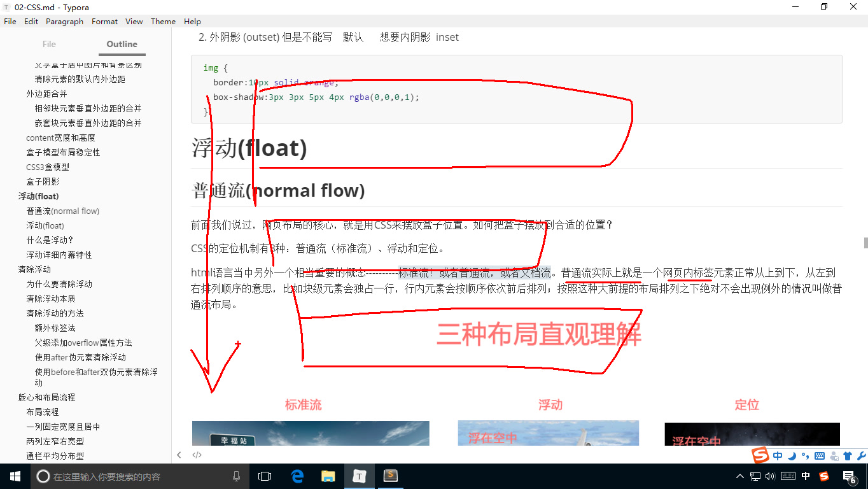Jump to 外边距合并 outline heading

[x=47, y=94]
